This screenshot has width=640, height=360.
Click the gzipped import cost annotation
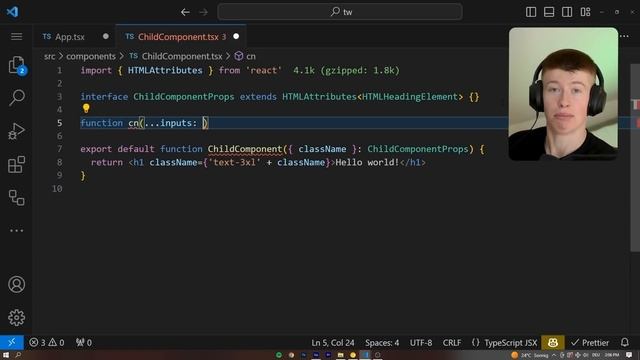coord(346,70)
